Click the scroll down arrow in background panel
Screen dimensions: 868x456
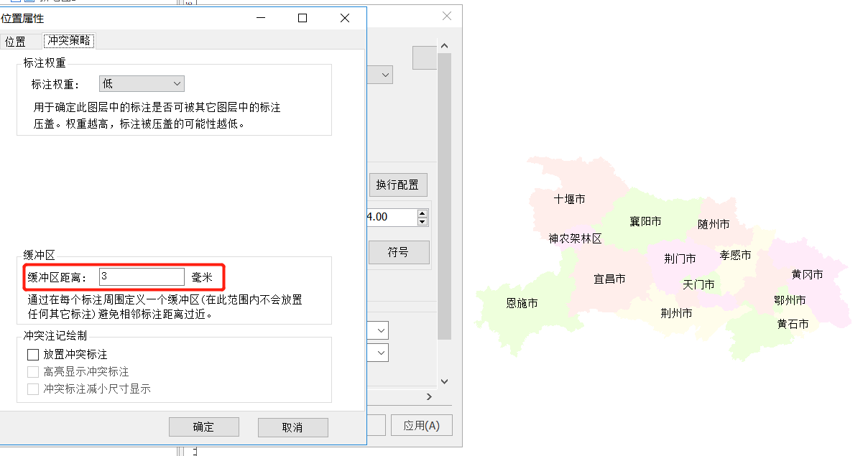click(444, 381)
